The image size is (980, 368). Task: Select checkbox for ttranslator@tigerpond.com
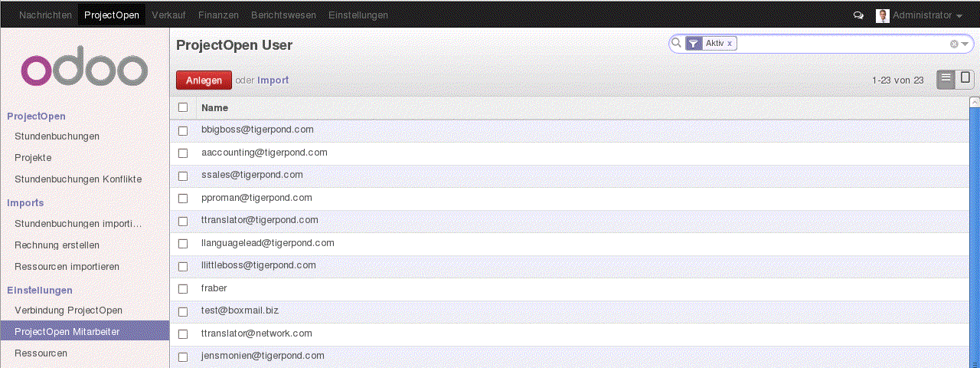183,221
